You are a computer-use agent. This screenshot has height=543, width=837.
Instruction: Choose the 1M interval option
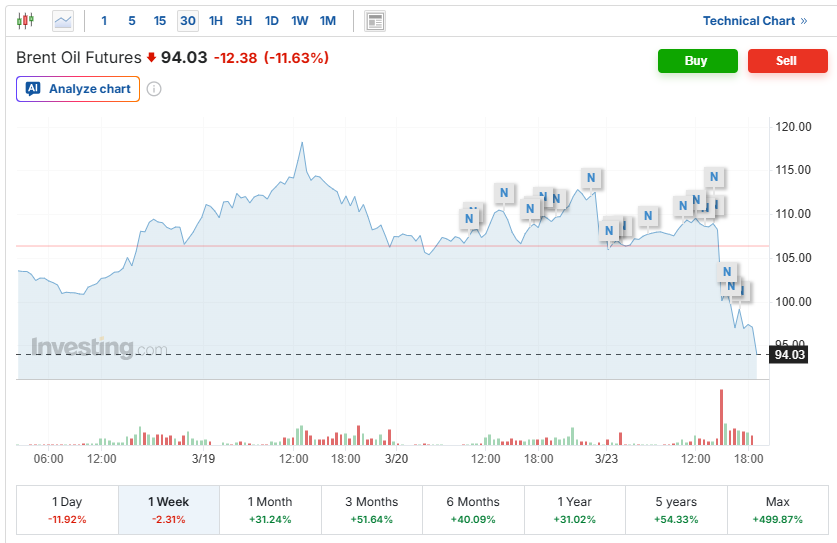[327, 20]
